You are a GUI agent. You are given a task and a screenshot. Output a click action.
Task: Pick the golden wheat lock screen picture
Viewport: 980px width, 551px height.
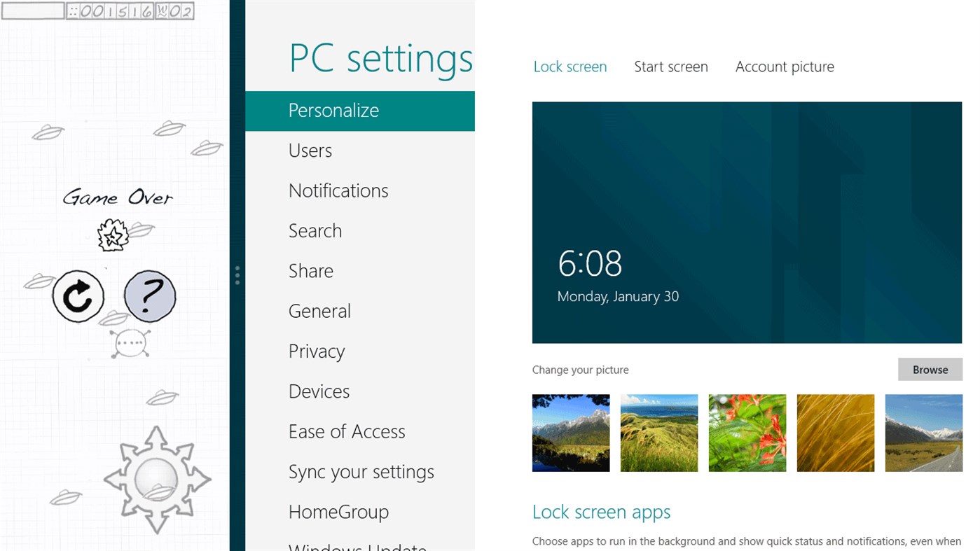tap(836, 433)
